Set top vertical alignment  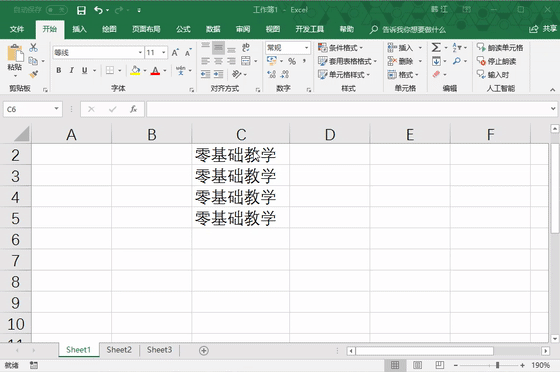[x=205, y=46]
